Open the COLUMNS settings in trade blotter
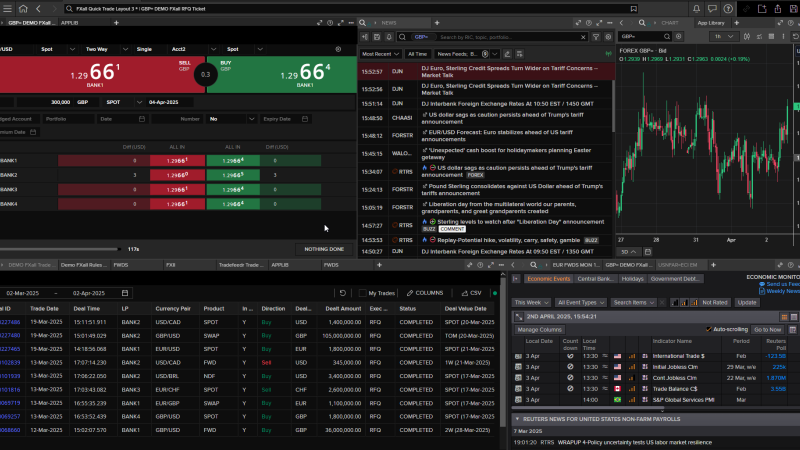 (425, 293)
